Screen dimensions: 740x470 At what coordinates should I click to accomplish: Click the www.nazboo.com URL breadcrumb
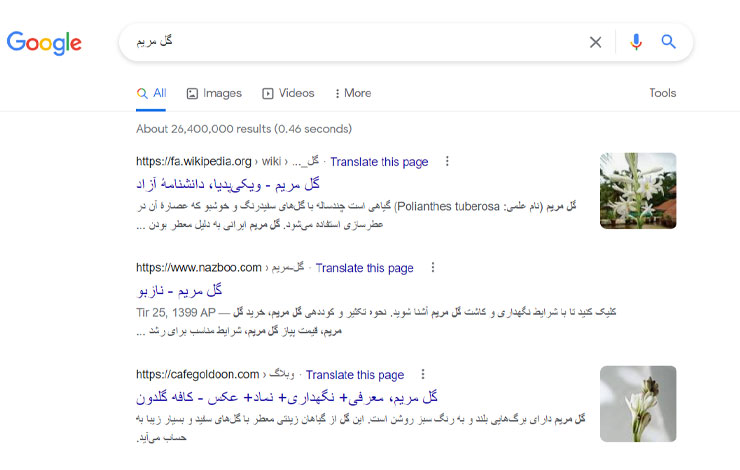coord(220,268)
